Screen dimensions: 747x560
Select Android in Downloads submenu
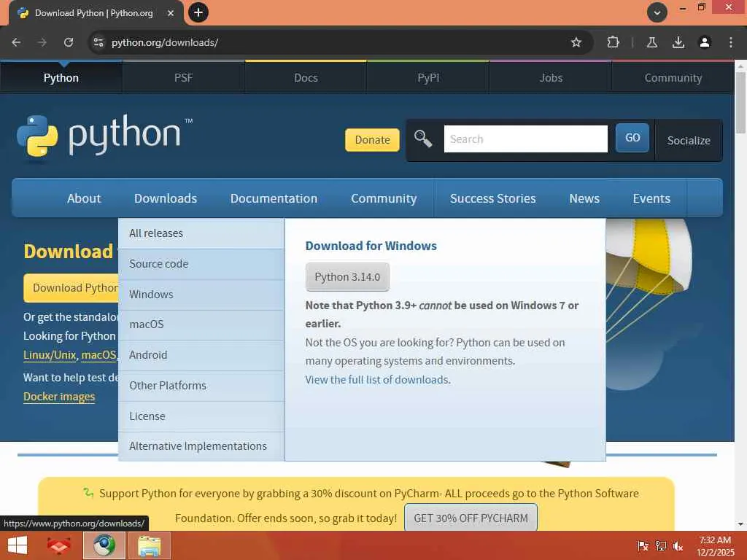coord(201,355)
